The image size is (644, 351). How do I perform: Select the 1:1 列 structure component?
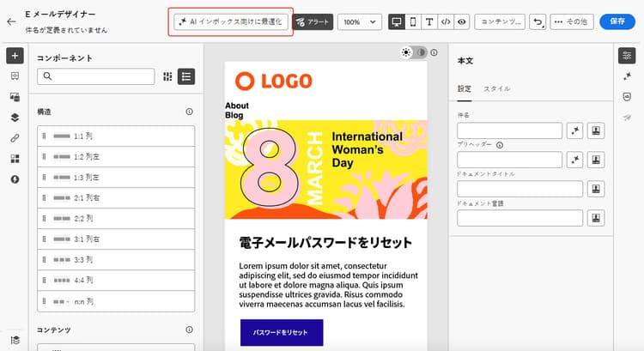[116, 136]
